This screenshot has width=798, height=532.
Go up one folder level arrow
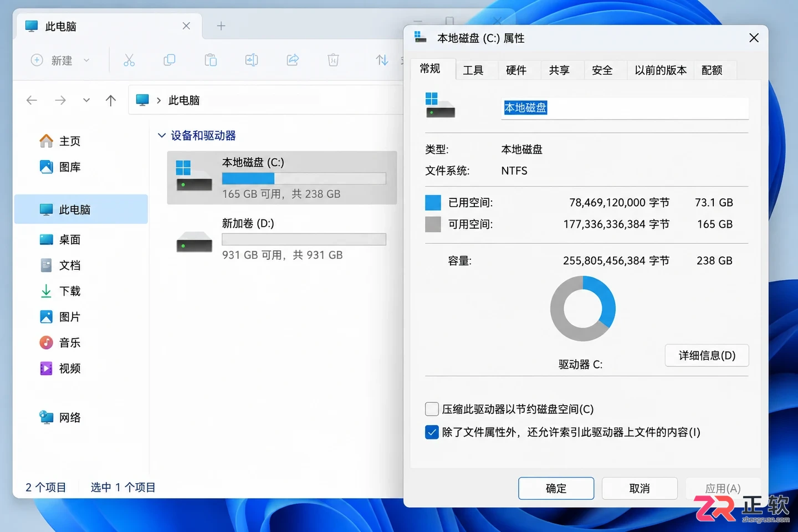point(111,100)
